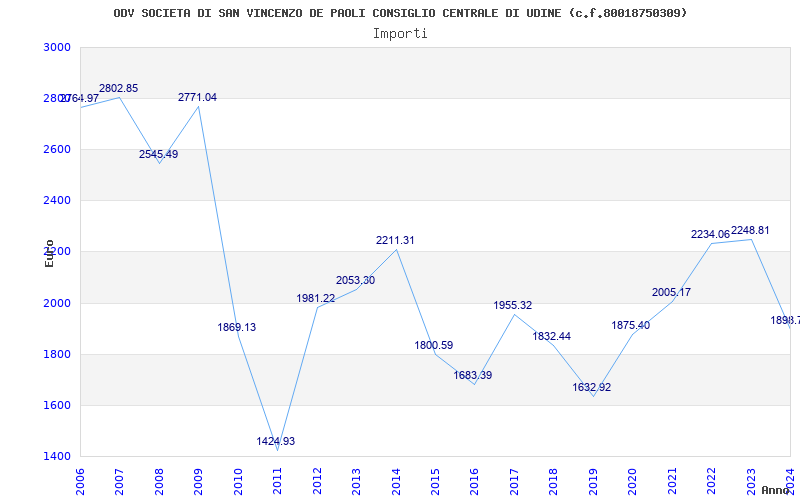Click the Anno x-axis label
Image resolution: width=800 pixels, height=500 pixels.
(x=774, y=490)
